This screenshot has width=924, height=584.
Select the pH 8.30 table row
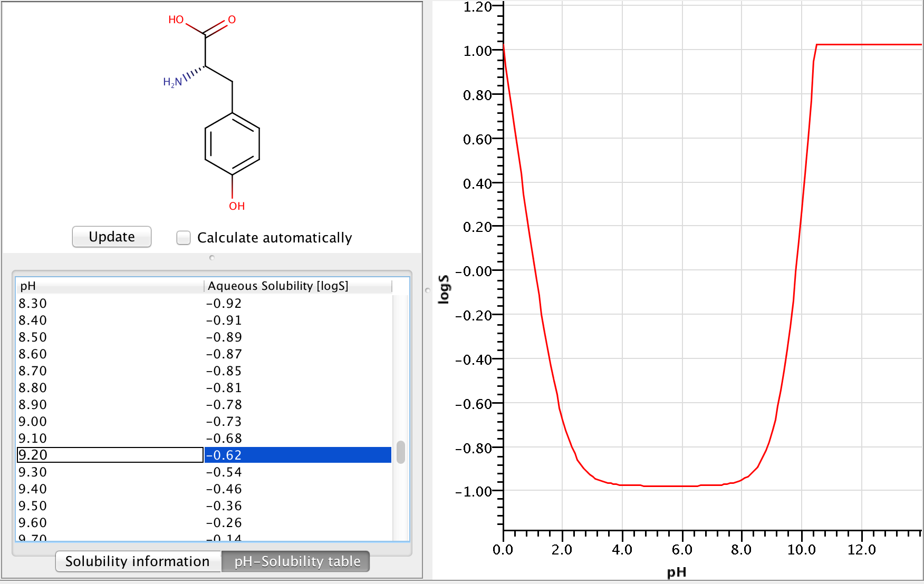pyautogui.click(x=110, y=304)
